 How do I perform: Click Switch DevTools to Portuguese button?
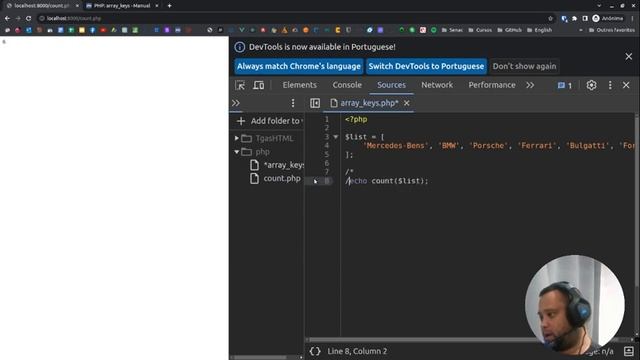tap(426, 66)
